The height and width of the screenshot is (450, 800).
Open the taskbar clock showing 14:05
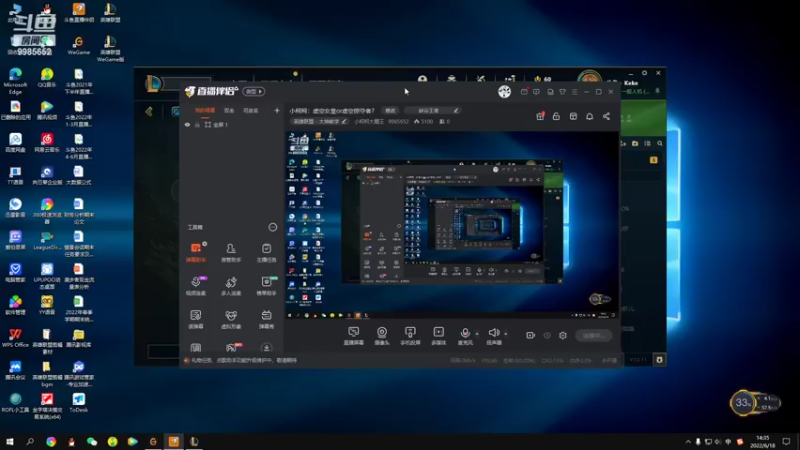[x=762, y=441]
